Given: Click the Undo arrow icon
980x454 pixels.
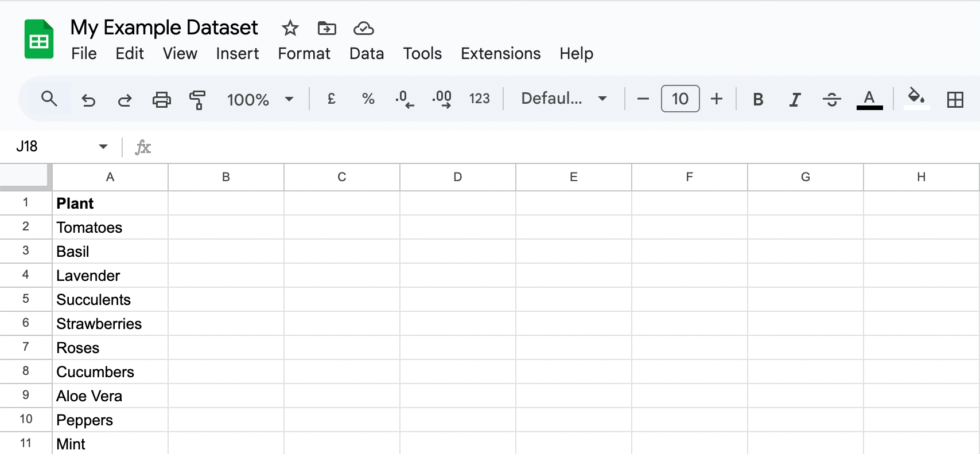Looking at the screenshot, I should click(88, 100).
